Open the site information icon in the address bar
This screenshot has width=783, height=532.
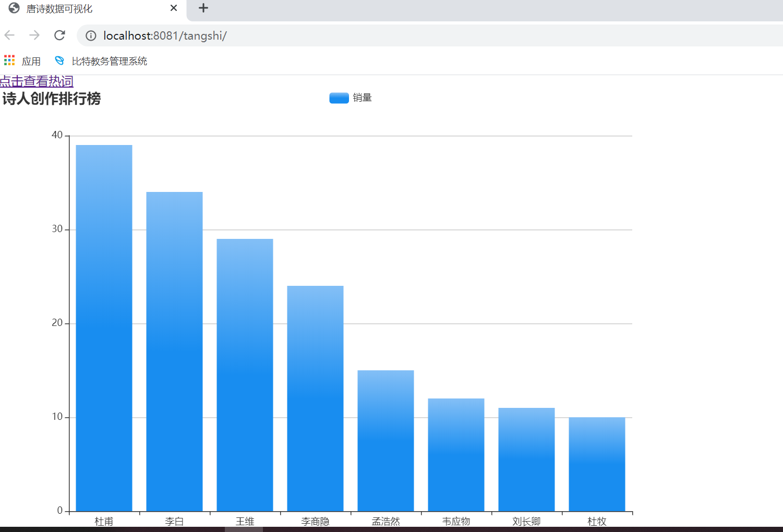[x=91, y=35]
